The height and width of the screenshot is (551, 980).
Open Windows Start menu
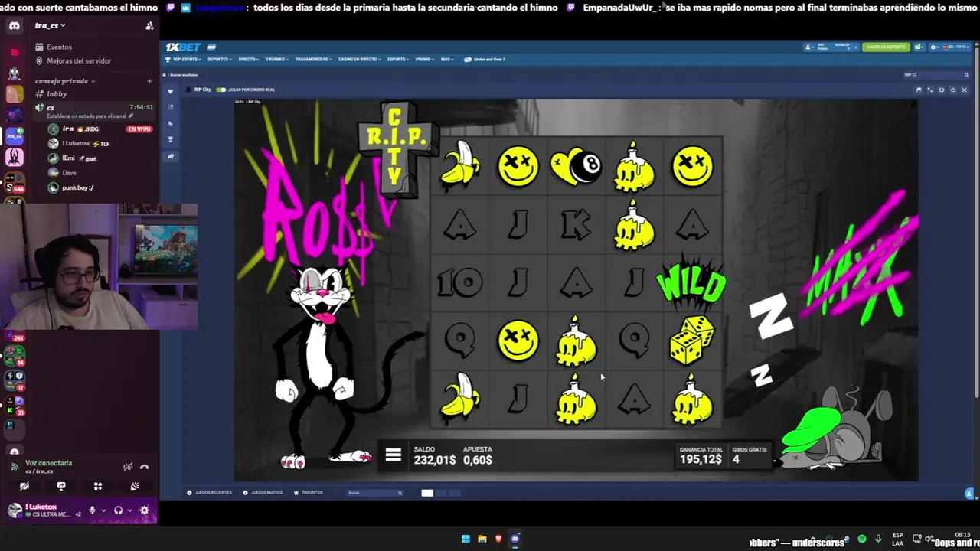(465, 539)
